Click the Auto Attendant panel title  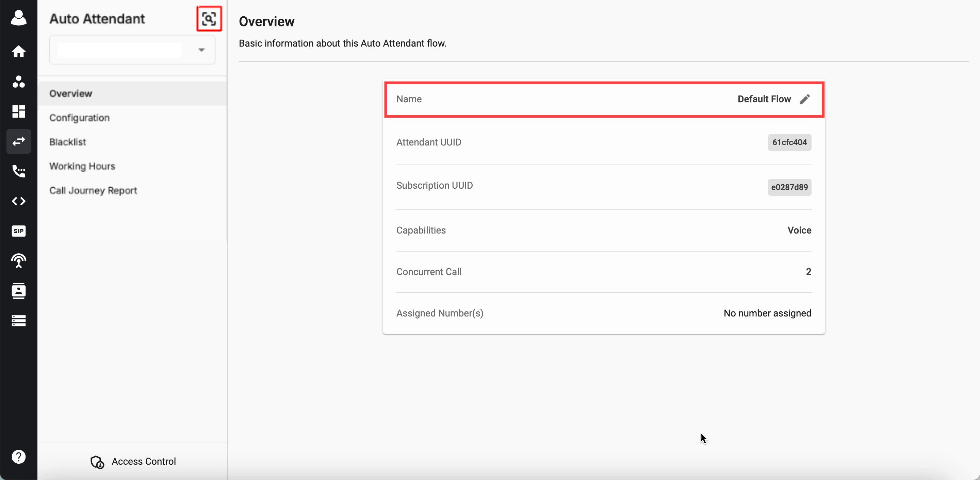coord(97,19)
